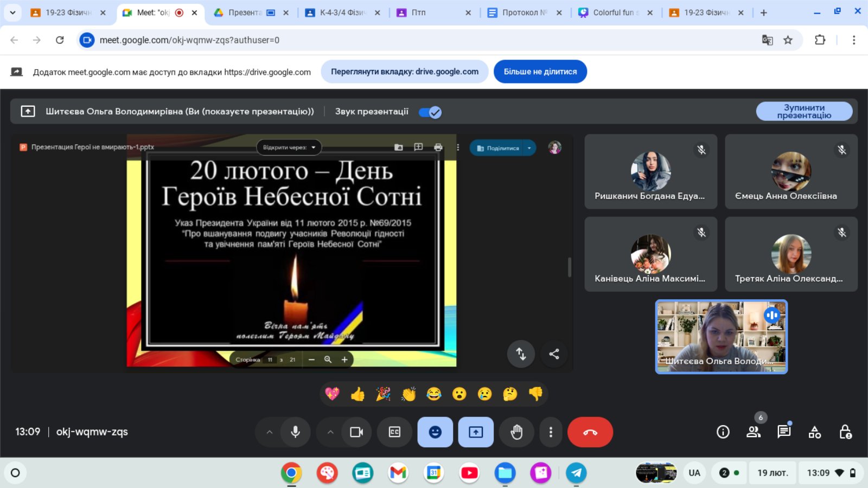Open the chat with everyone panel
This screenshot has width=868, height=488.
click(x=783, y=432)
